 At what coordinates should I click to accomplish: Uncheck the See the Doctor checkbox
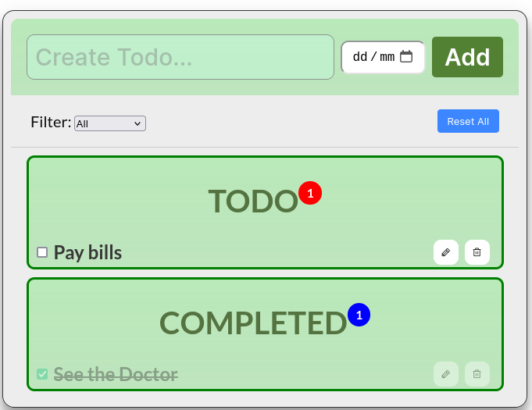[x=42, y=374]
